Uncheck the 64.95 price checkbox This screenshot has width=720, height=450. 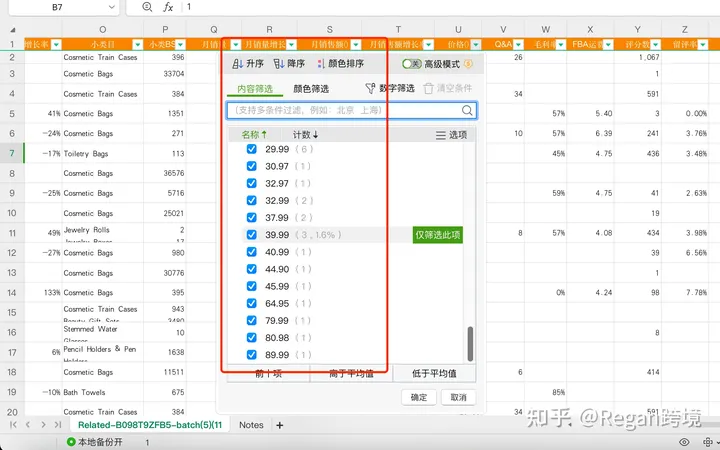coord(252,303)
